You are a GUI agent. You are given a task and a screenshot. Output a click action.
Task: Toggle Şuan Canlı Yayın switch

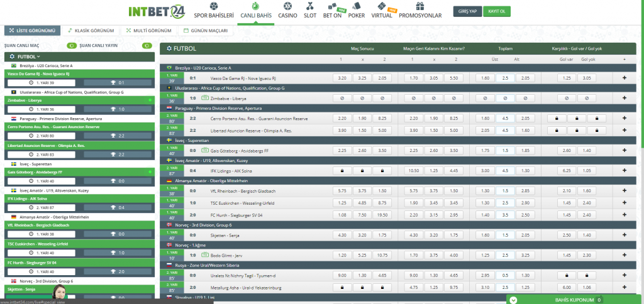pyautogui.click(x=147, y=46)
